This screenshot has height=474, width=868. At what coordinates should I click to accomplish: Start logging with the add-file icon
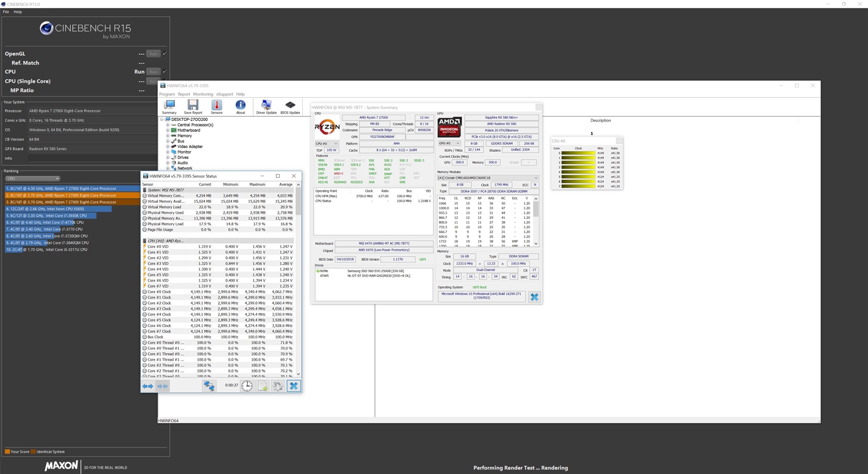tap(263, 386)
